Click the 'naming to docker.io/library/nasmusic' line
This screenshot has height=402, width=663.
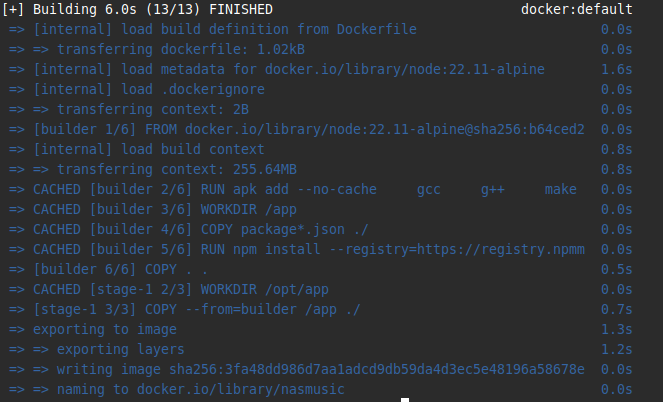(201, 389)
